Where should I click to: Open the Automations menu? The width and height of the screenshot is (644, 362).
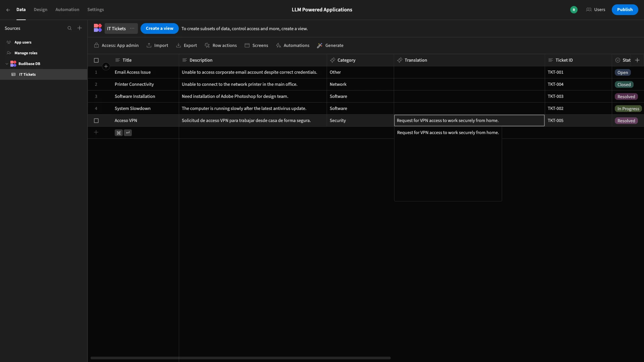pos(292,46)
